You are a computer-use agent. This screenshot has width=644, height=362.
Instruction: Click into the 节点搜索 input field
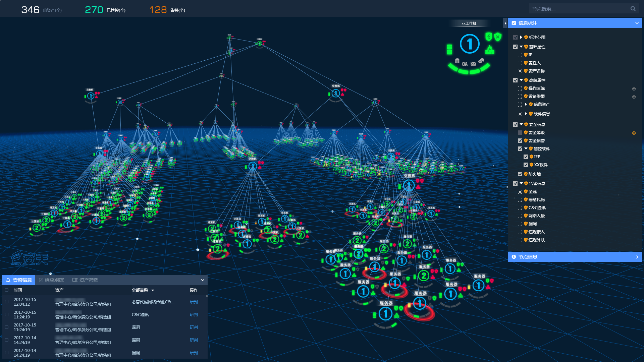(577, 9)
